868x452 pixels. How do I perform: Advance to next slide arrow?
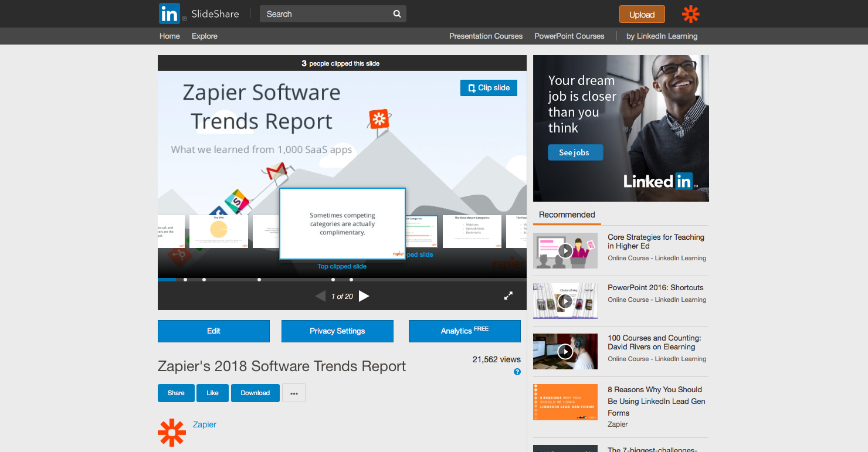pos(364,296)
